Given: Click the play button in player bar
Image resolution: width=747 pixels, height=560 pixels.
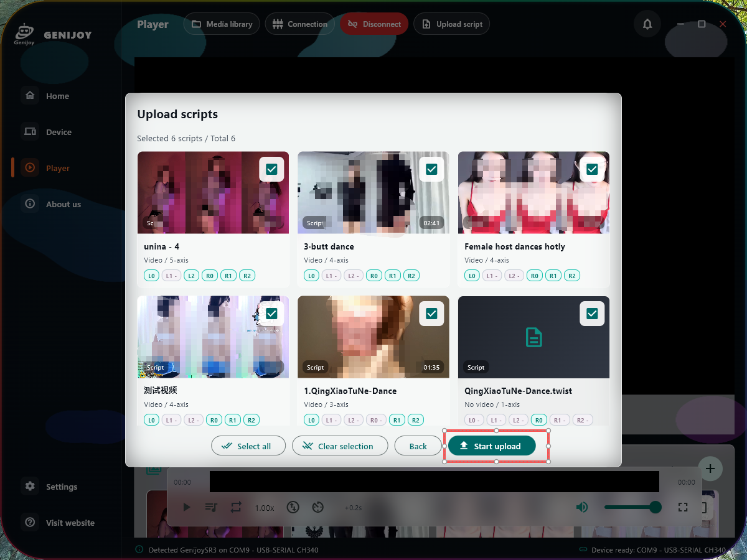Looking at the screenshot, I should pos(187,507).
